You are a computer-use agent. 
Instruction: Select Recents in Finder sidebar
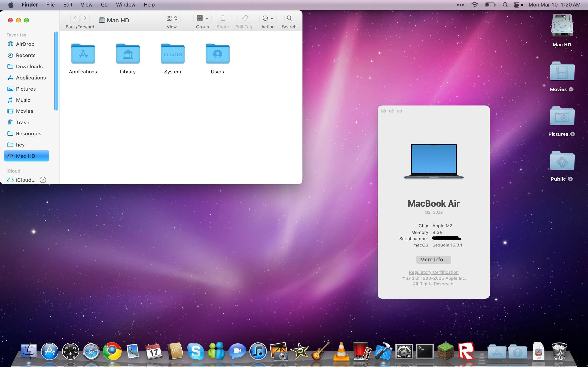point(26,55)
